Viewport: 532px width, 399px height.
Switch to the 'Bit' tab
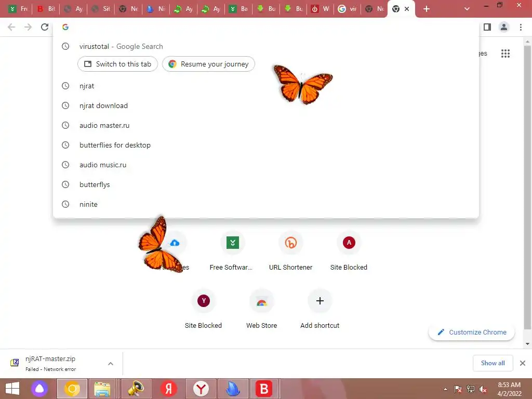pos(46,9)
